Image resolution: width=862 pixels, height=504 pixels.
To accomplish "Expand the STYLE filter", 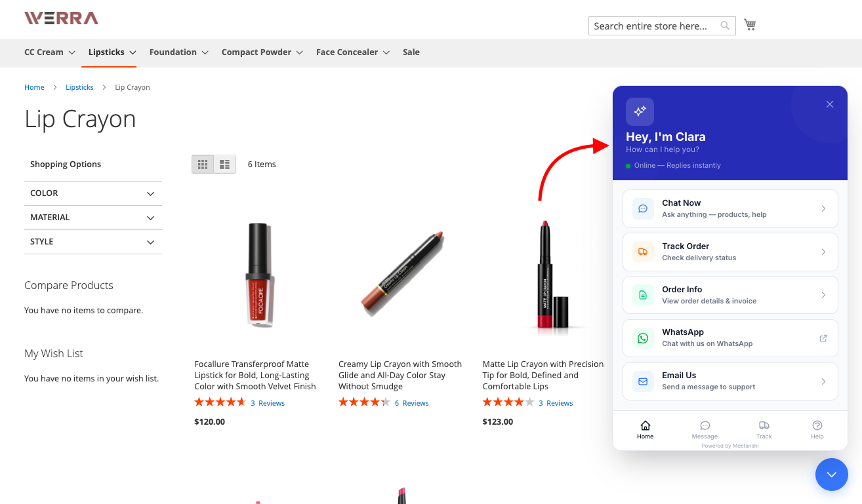I will 93,242.
